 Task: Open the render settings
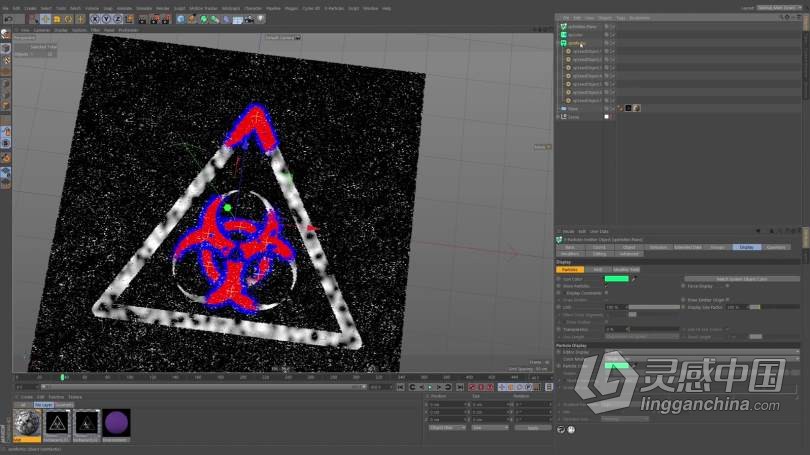(x=166, y=19)
